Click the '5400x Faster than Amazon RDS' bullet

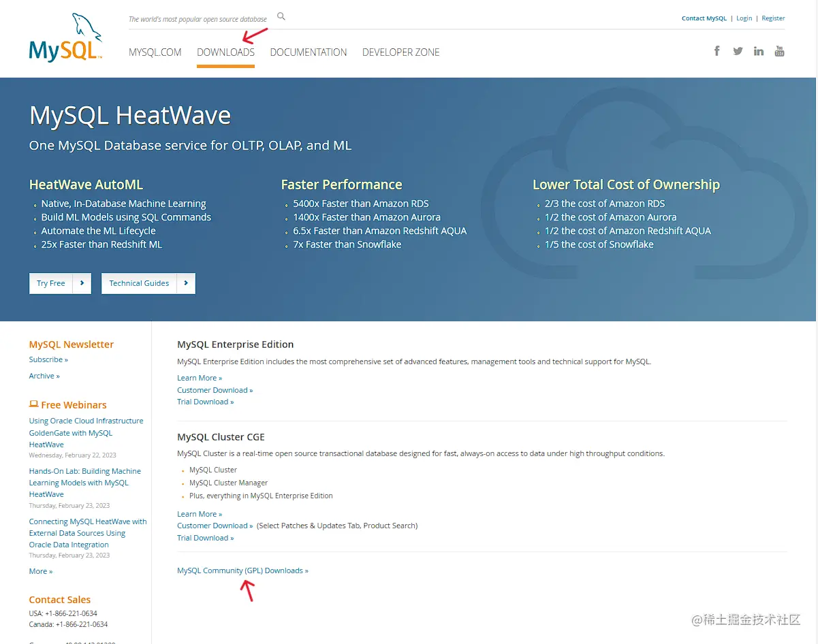(361, 204)
